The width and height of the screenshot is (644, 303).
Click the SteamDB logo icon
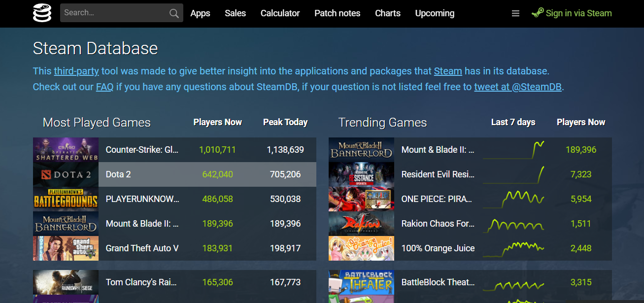point(42,13)
